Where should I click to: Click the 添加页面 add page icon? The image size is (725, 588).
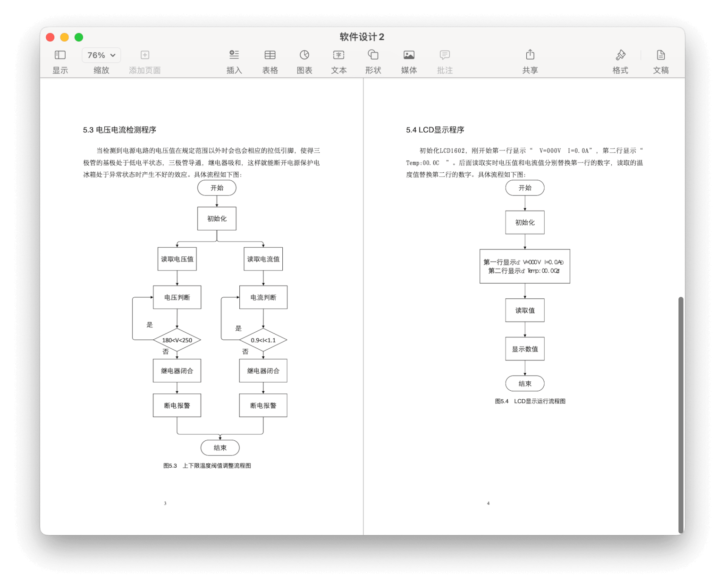(x=145, y=55)
